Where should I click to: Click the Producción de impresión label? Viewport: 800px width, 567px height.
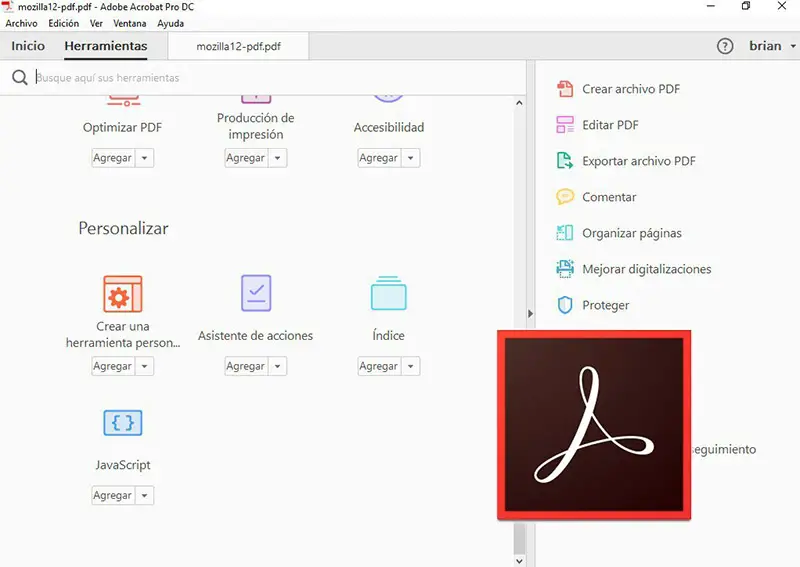click(x=256, y=126)
